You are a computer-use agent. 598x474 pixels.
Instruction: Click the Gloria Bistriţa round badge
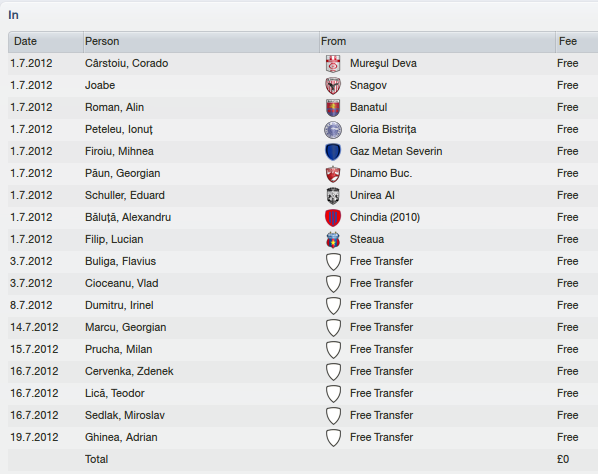click(333, 130)
